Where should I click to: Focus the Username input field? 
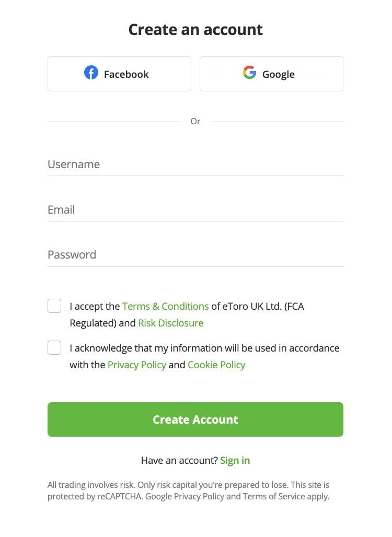click(157, 165)
